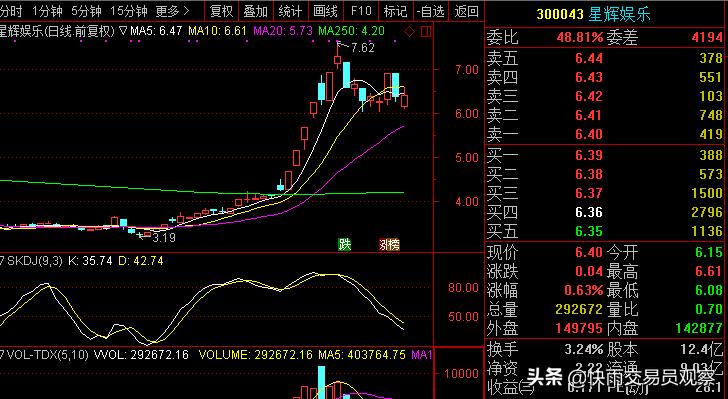This screenshot has height=399, width=728.
Task: Open the 前复权 triangle dropdown
Action: coord(123,31)
